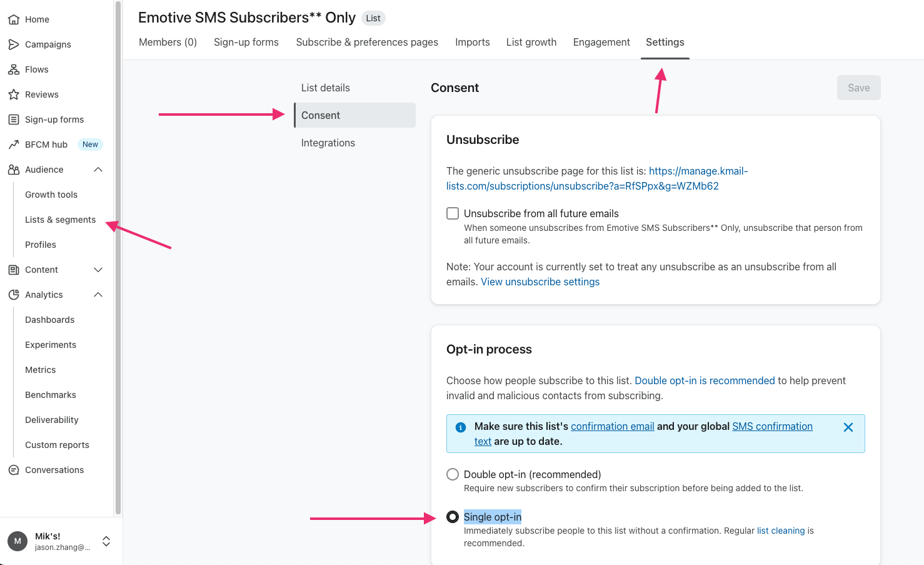Viewport: 924px width, 565px height.
Task: Open BFCM hub via its trend arrow icon
Action: point(14,145)
